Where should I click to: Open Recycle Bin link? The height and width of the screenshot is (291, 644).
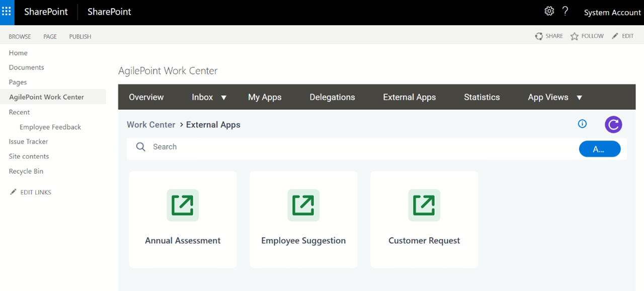pyautogui.click(x=26, y=171)
